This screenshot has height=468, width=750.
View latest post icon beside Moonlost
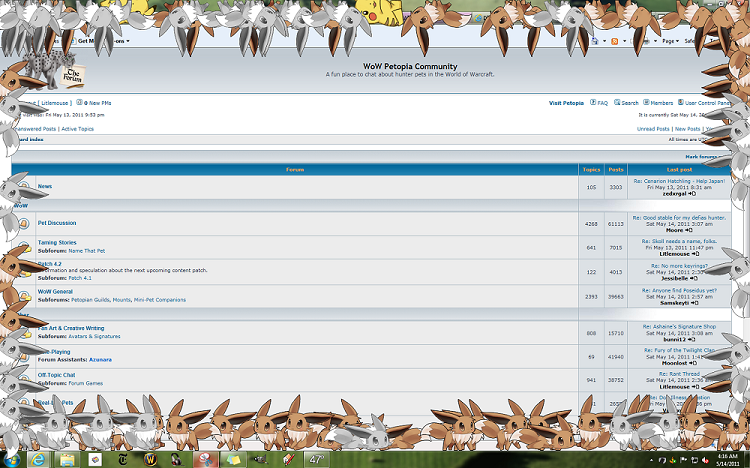694,363
